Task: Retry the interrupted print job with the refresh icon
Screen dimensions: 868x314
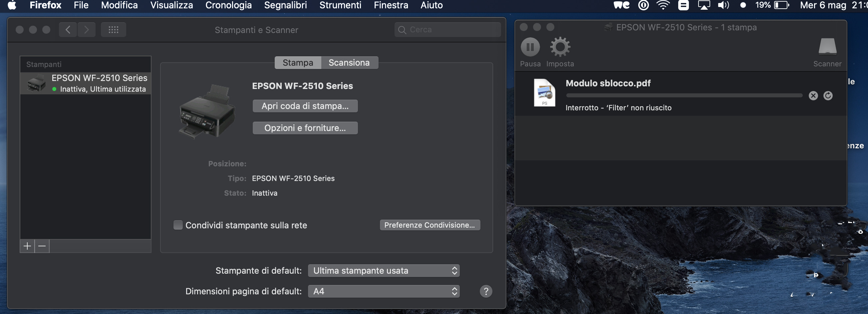Action: [x=828, y=95]
